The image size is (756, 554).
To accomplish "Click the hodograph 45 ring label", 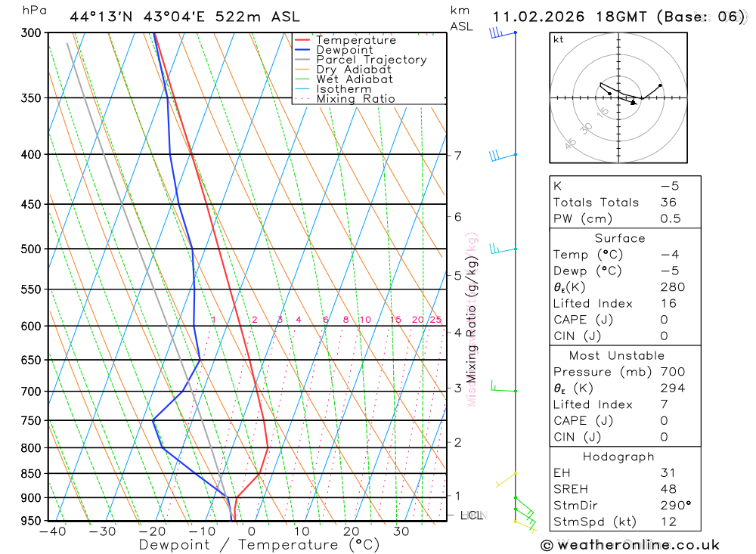I will click(x=570, y=143).
